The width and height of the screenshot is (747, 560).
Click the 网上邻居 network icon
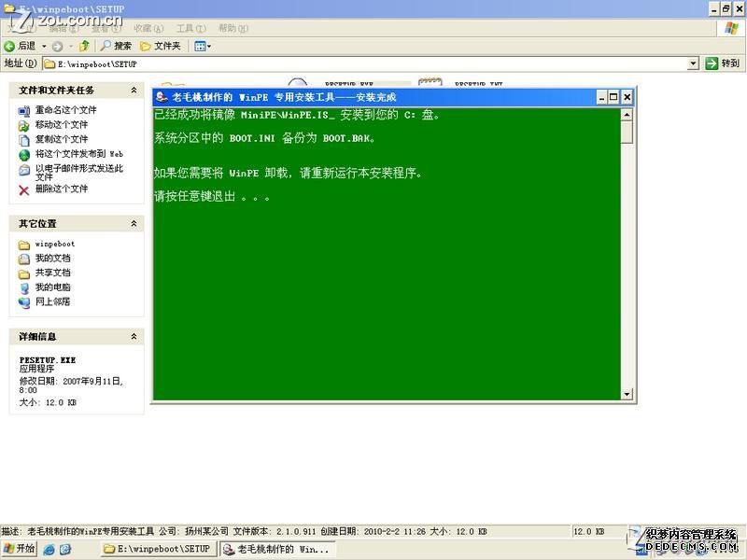[x=24, y=302]
